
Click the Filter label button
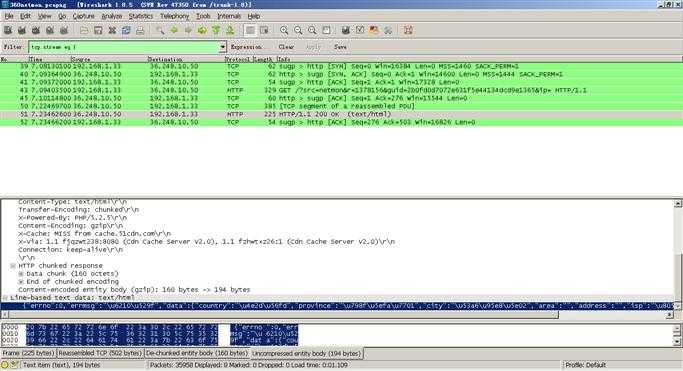pos(13,47)
